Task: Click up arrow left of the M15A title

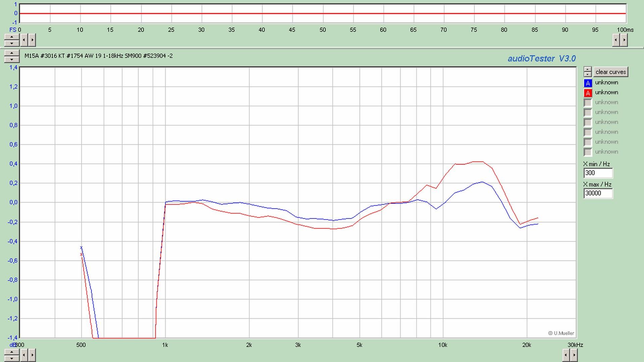Action: 12,53
